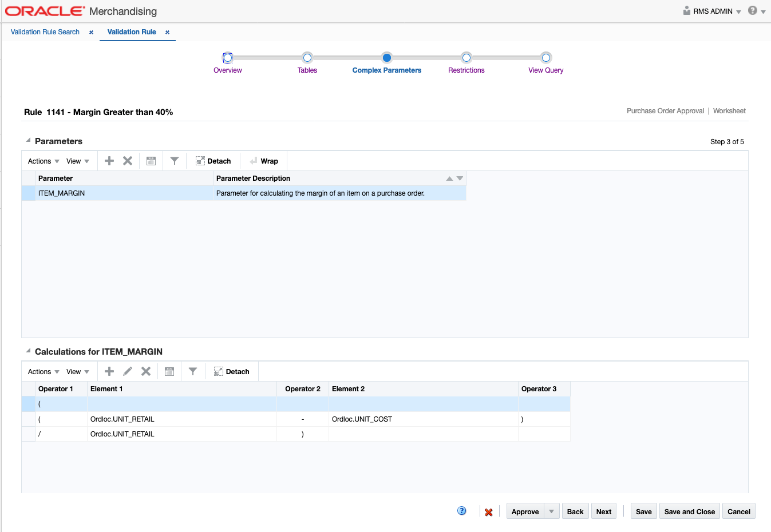Collapse the Calculations for ITEM_MARGIN section
Screen dimensions: 771x532
click(27, 351)
